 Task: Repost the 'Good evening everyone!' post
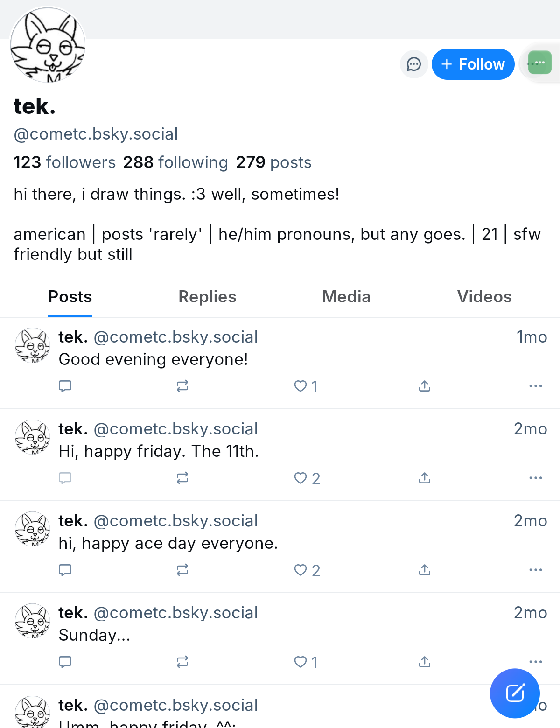182,386
